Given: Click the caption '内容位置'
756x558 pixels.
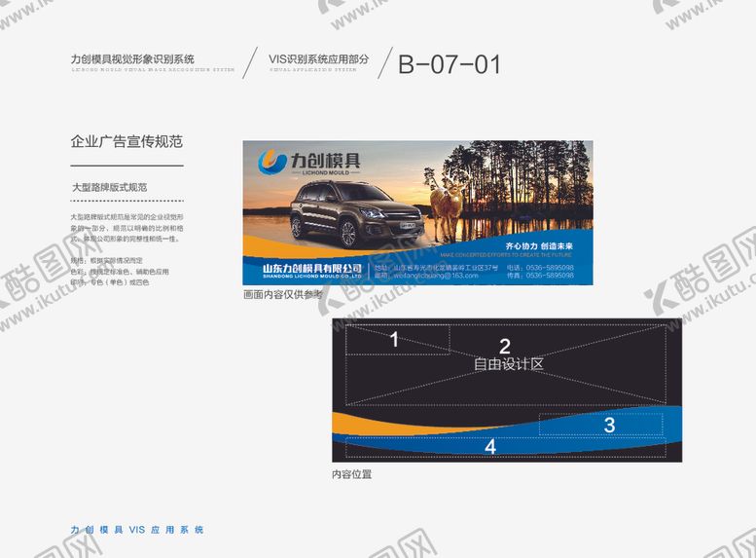Looking at the screenshot, I should 352,474.
